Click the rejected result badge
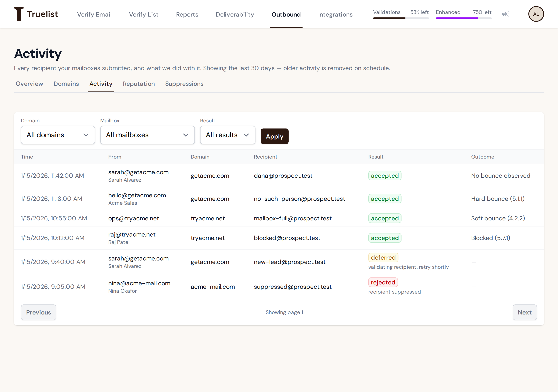 point(383,282)
